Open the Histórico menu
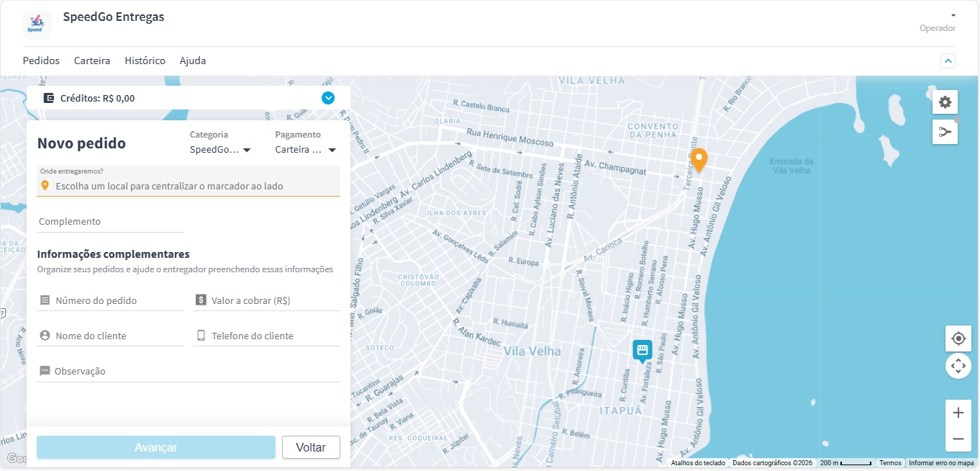 click(145, 60)
